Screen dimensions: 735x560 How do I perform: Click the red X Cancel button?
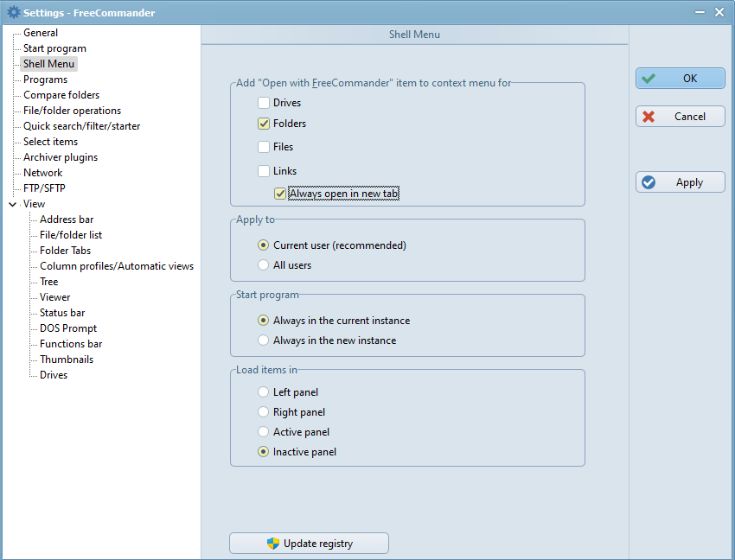click(x=680, y=117)
